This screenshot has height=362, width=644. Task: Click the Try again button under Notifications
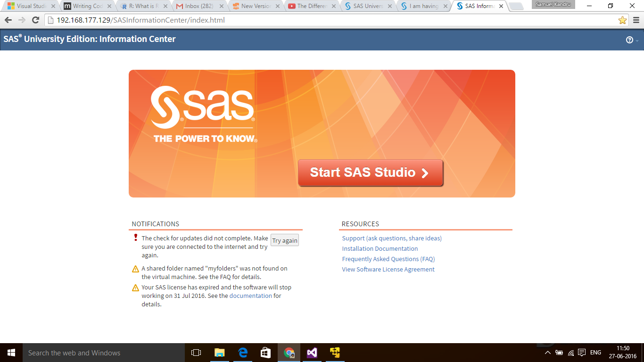click(284, 240)
